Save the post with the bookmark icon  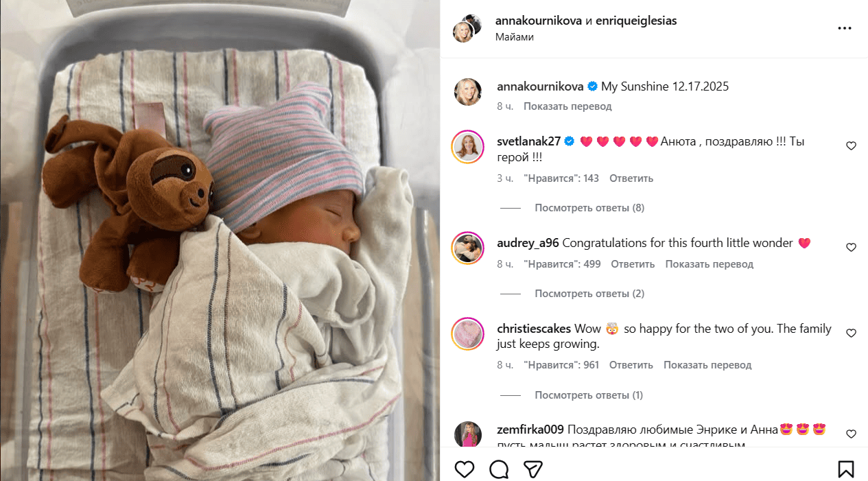click(x=846, y=469)
